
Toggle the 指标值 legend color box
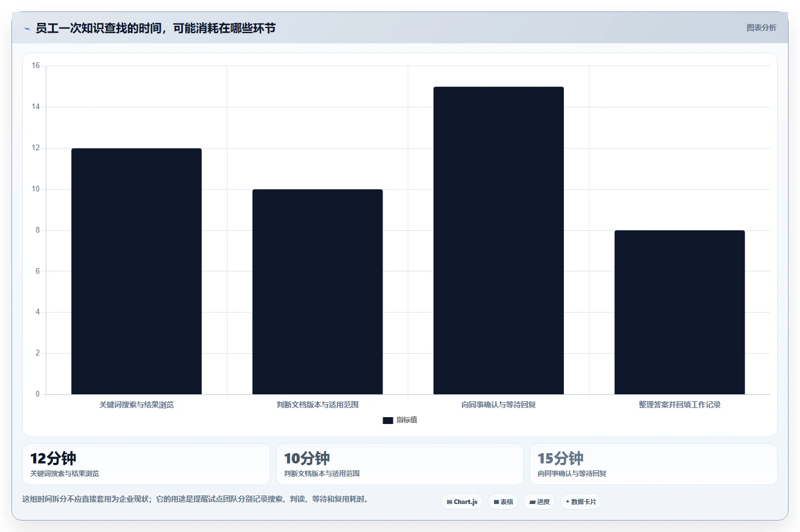pos(388,420)
